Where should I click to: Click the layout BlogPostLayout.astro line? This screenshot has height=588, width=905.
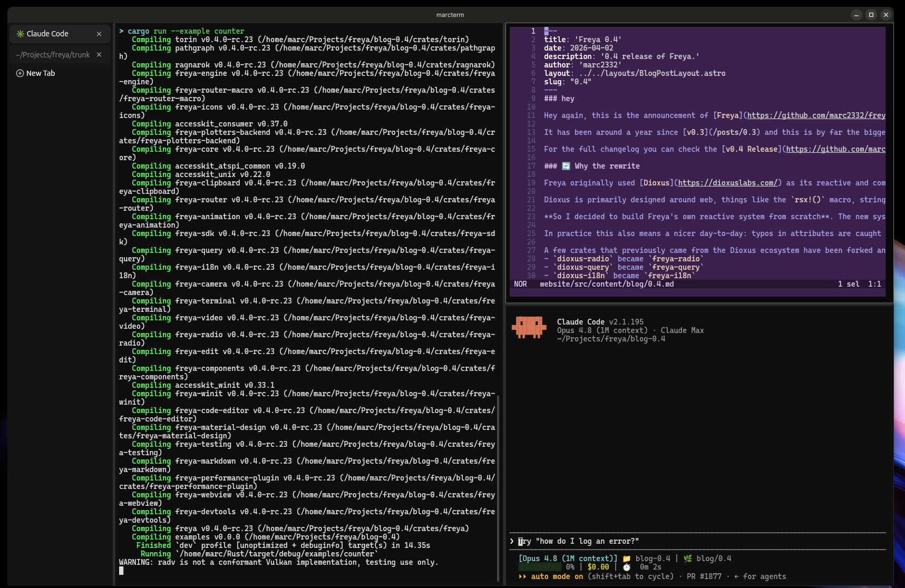pos(635,73)
